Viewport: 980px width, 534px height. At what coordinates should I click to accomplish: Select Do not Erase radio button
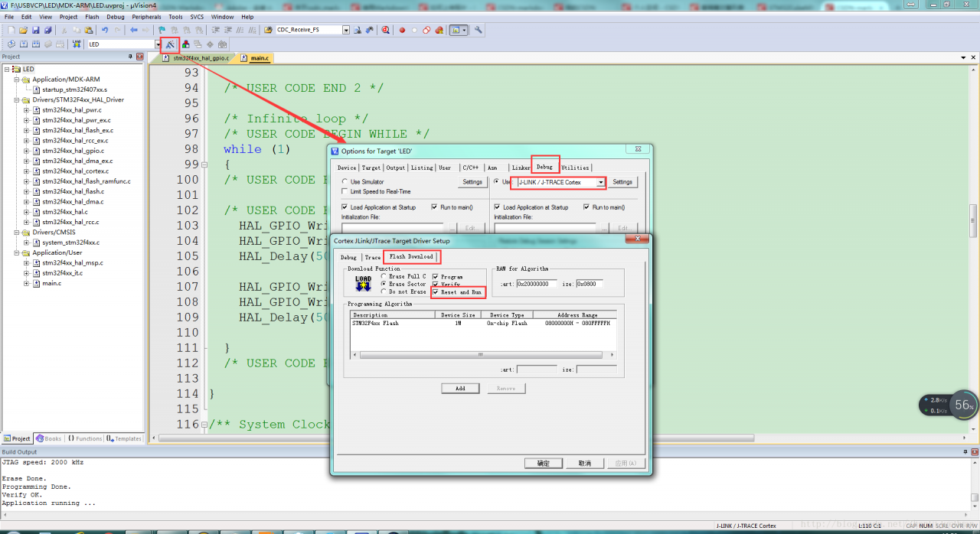(384, 291)
